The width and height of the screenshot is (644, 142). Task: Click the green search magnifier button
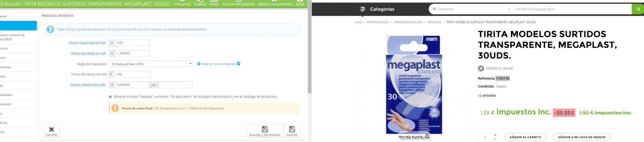pos(638,9)
